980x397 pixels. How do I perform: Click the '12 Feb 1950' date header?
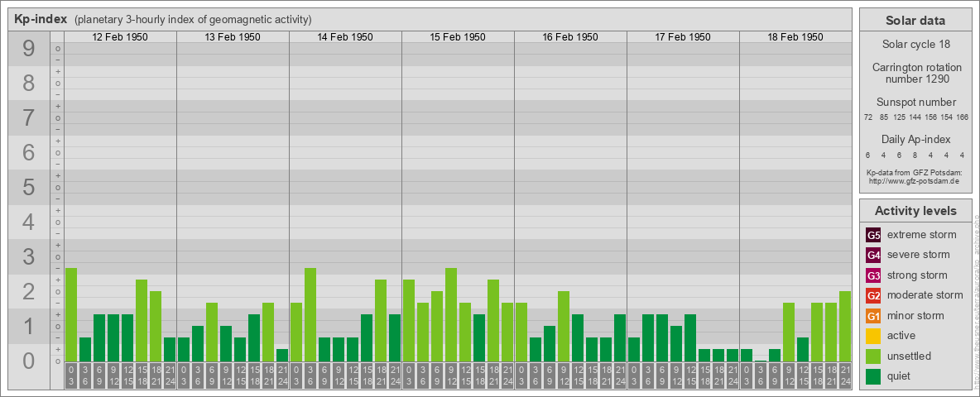(x=120, y=37)
